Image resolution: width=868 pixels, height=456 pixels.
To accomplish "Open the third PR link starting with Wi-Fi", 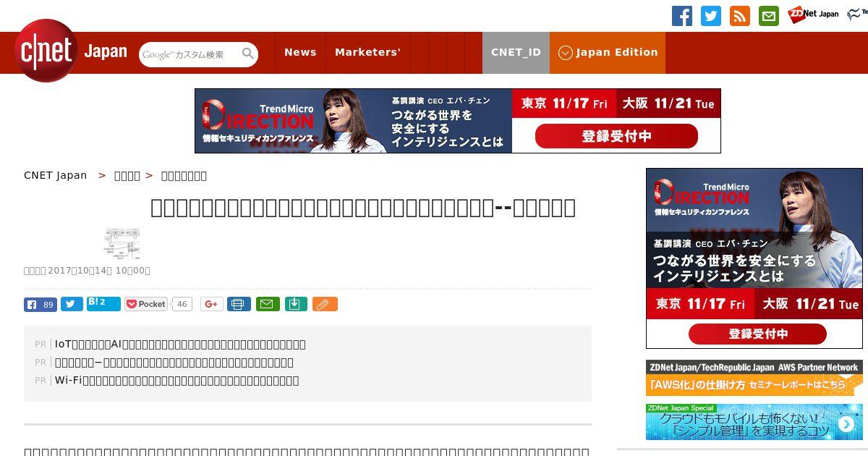I will [176, 380].
